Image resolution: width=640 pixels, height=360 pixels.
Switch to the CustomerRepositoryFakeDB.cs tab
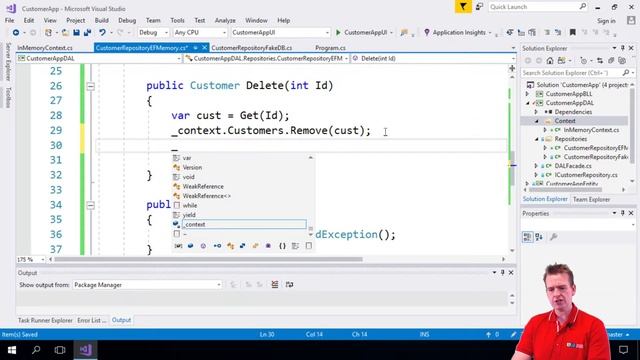(251, 48)
